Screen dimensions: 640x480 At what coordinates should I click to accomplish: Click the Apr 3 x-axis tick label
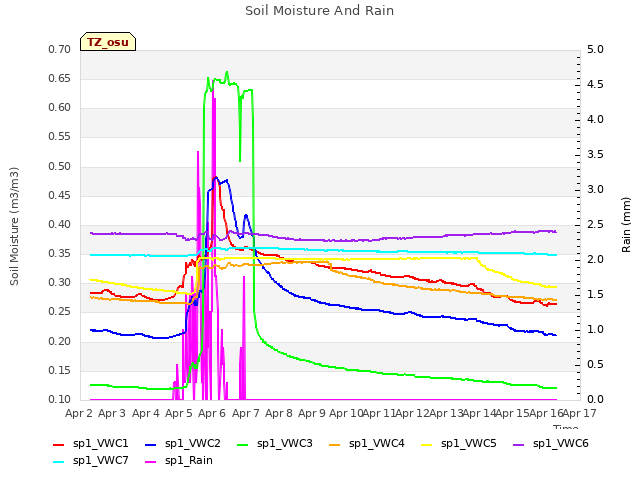pyautogui.click(x=112, y=413)
